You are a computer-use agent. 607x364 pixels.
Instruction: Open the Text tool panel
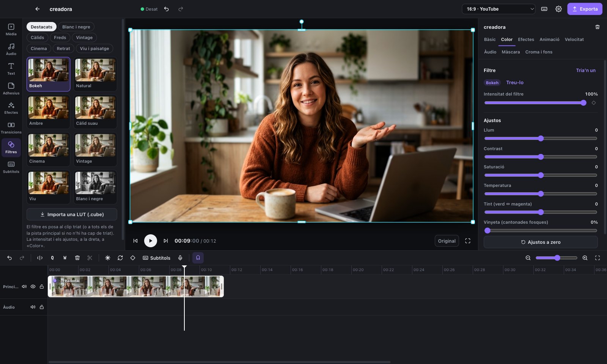pos(11,69)
